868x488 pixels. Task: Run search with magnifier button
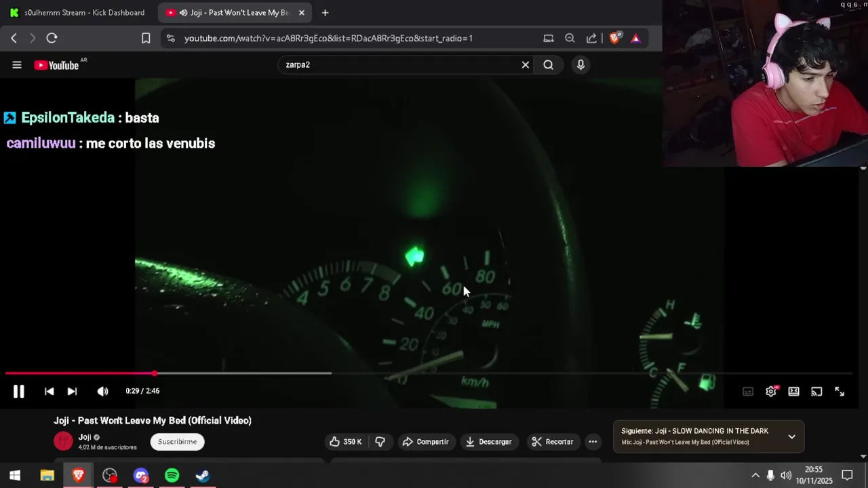pyautogui.click(x=549, y=65)
